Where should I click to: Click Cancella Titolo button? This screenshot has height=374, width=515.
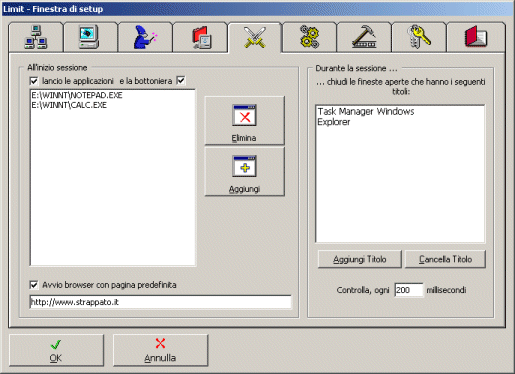(x=445, y=259)
